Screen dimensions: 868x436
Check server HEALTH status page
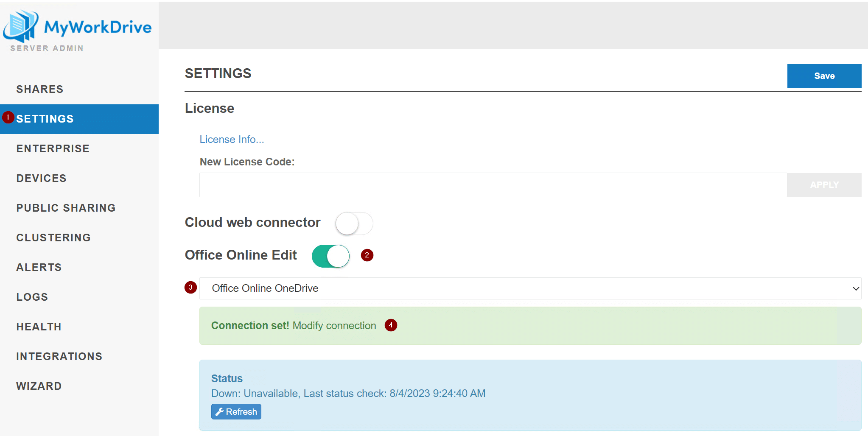coord(39,327)
